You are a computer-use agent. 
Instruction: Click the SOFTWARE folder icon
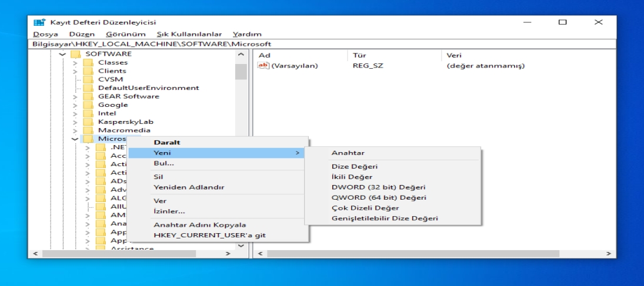coord(75,54)
